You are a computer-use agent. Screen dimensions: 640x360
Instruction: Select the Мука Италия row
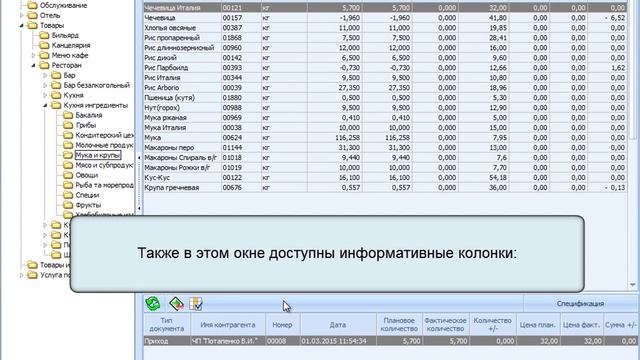click(385, 128)
